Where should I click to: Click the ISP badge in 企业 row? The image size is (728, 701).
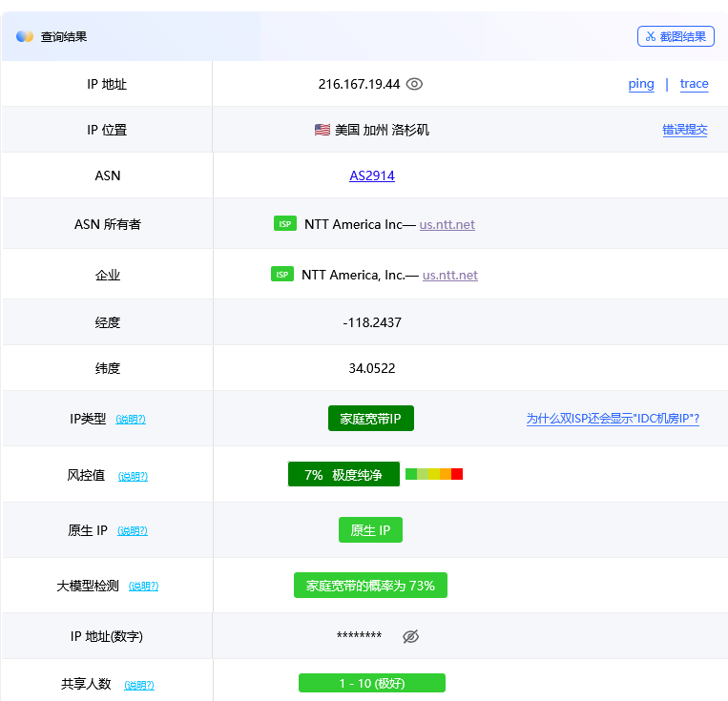[x=282, y=275]
